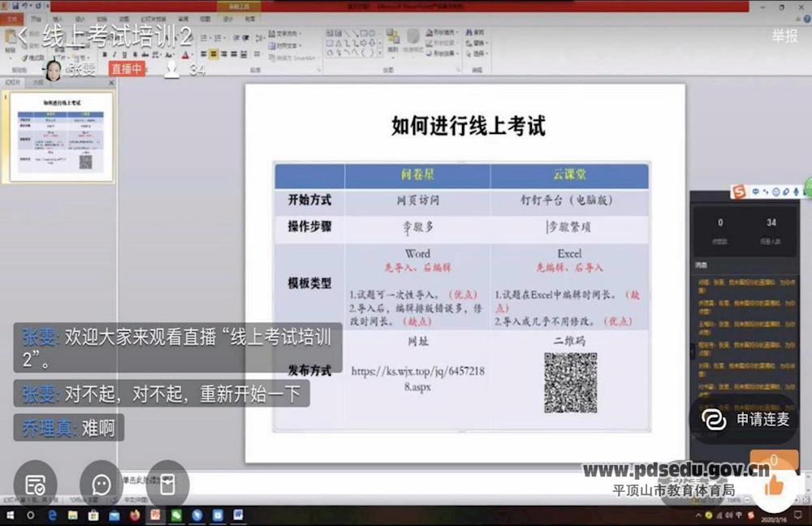Screen dimensions: 812x526
Task: Toggle bold text formatting in the ribbon
Action: pos(104,55)
